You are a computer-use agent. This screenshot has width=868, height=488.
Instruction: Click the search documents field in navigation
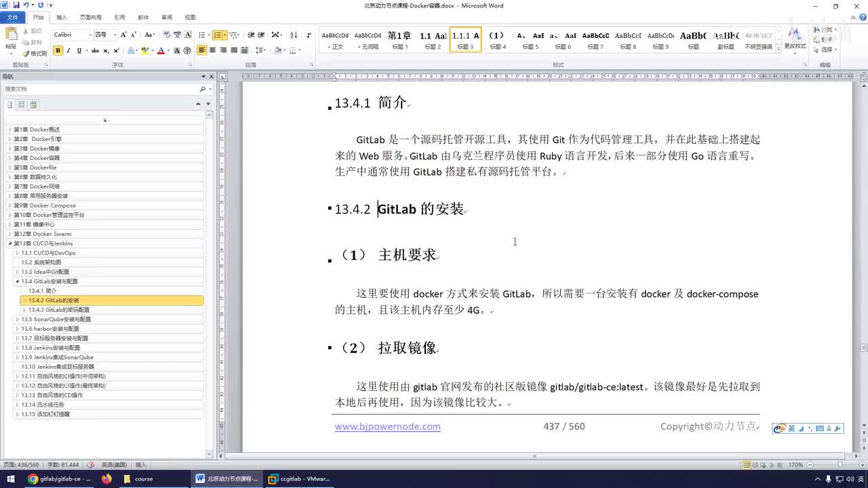[101, 89]
